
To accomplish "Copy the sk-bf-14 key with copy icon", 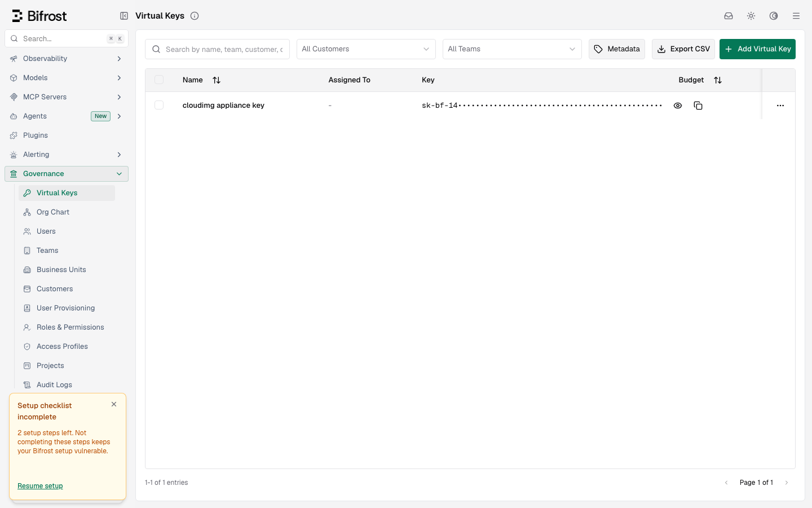I will click(x=698, y=106).
